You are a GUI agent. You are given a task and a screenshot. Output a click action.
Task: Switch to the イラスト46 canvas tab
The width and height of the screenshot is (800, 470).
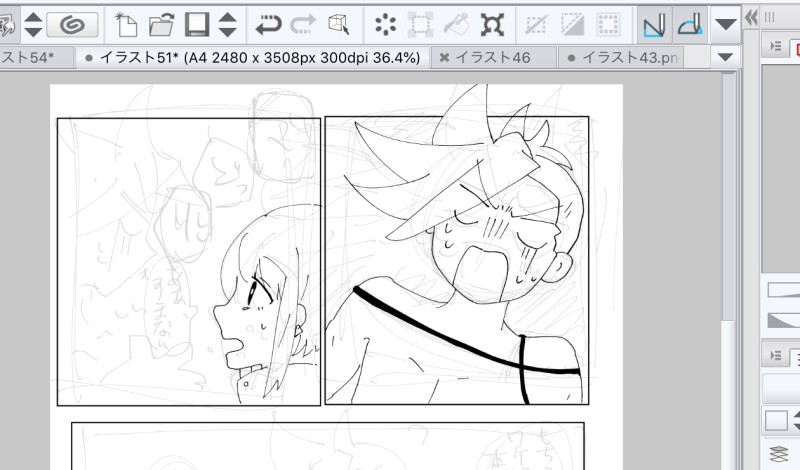point(493,58)
